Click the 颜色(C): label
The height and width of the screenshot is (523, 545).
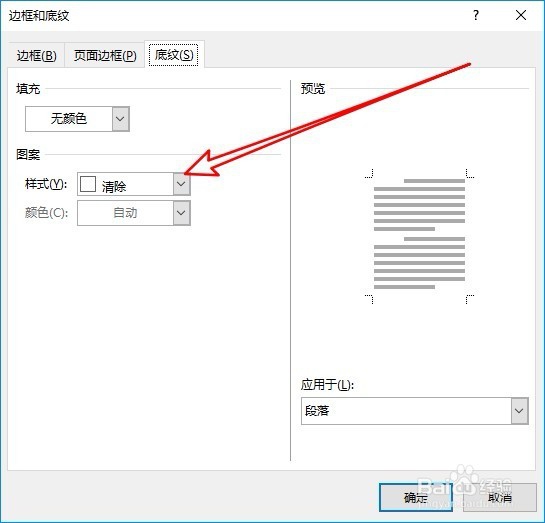pos(47,213)
